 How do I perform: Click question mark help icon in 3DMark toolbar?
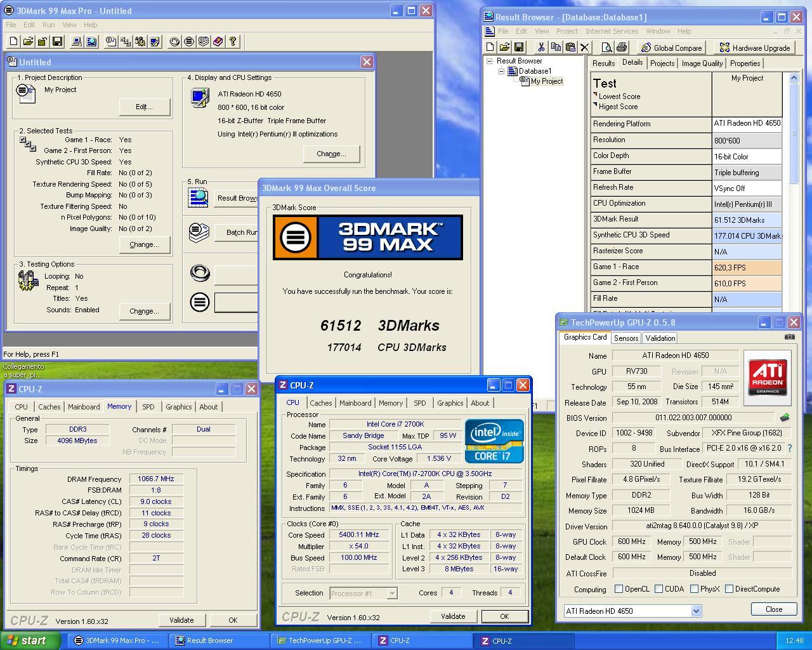[233, 41]
